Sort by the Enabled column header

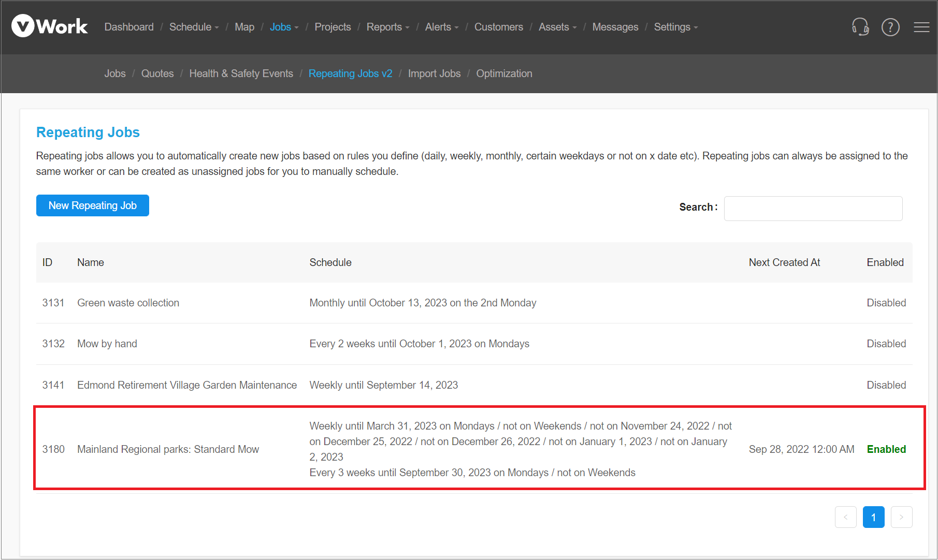click(x=885, y=262)
